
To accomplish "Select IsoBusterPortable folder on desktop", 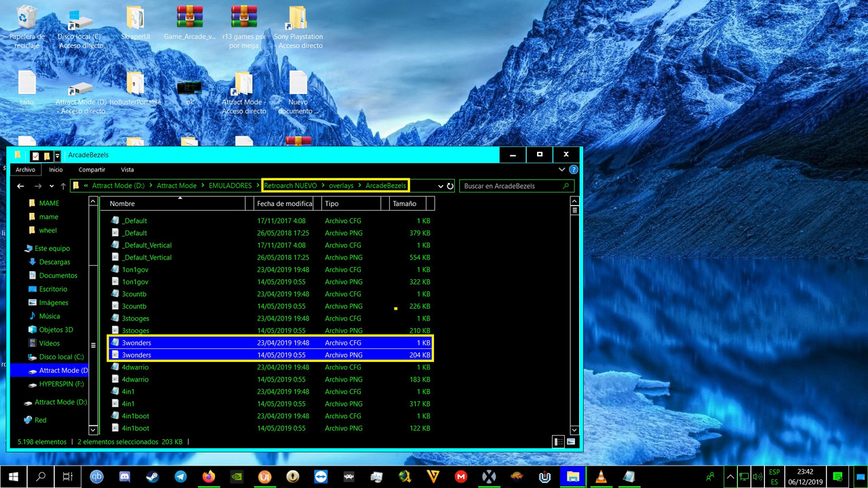I will pyautogui.click(x=136, y=88).
